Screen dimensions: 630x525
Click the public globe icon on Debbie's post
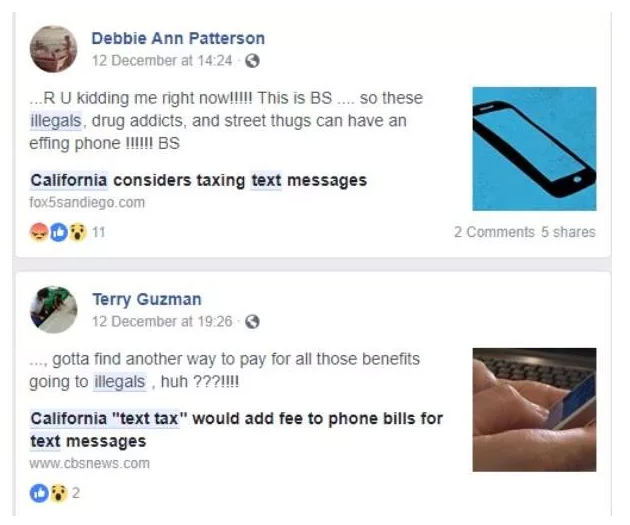252,61
